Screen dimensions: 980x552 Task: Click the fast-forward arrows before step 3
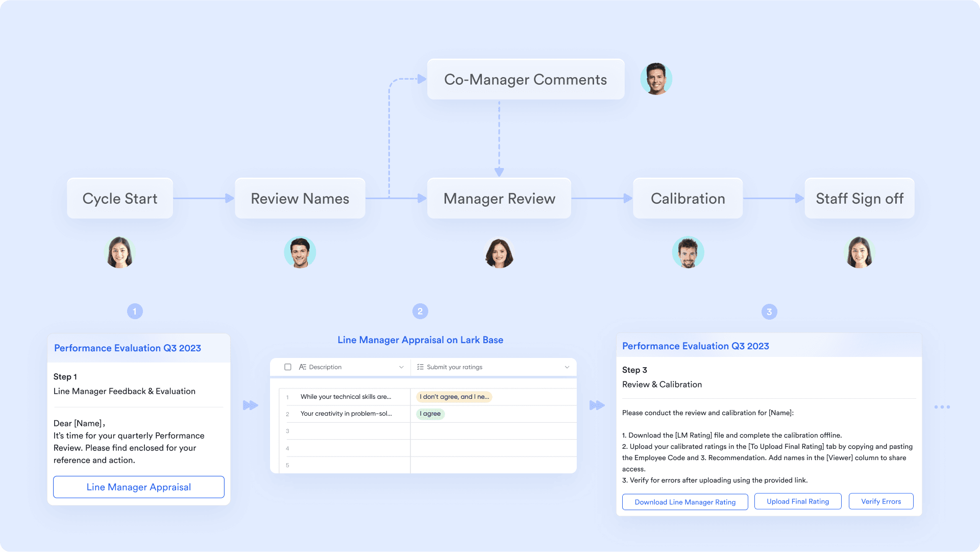point(598,405)
